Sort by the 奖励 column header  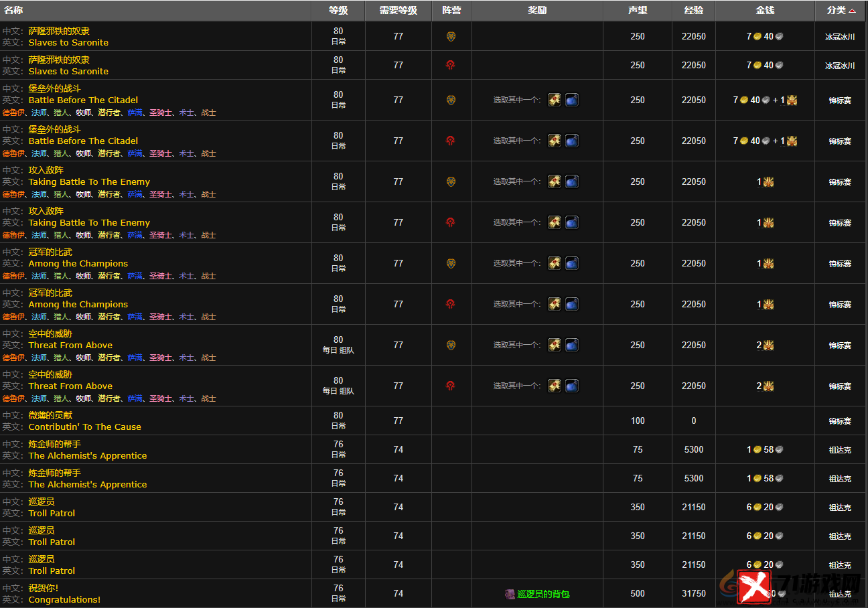pyautogui.click(x=537, y=10)
